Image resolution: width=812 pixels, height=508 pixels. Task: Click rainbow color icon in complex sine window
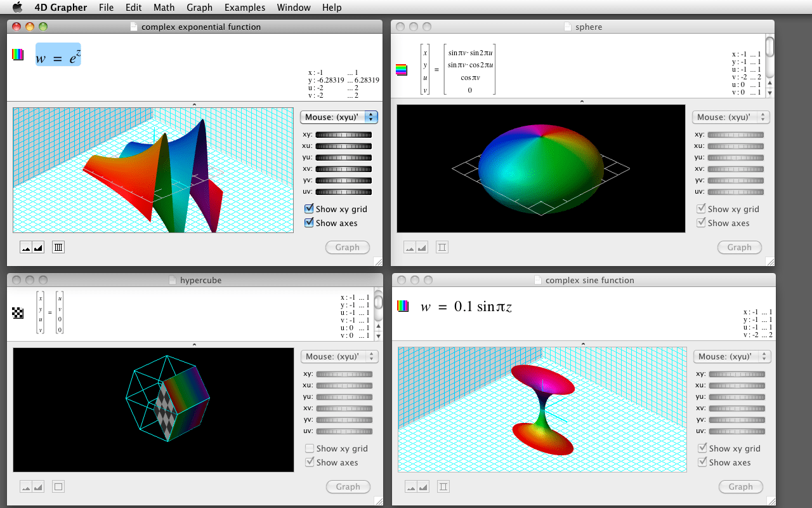(x=402, y=306)
